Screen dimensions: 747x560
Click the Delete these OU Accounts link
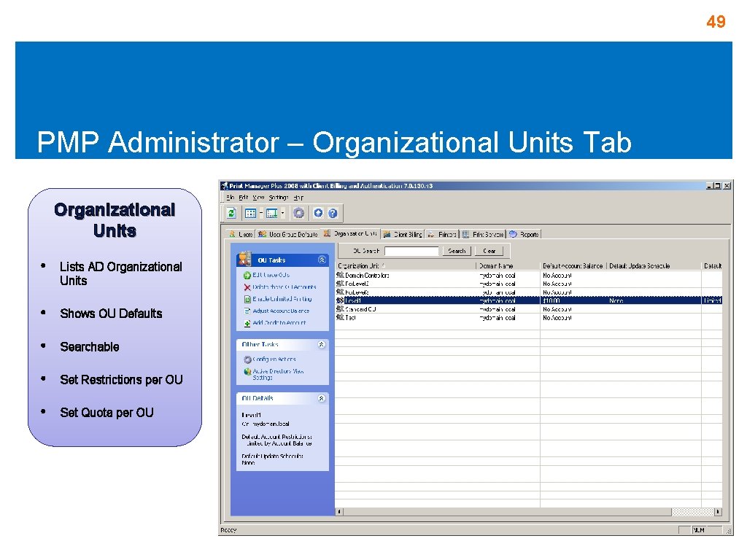coord(285,287)
